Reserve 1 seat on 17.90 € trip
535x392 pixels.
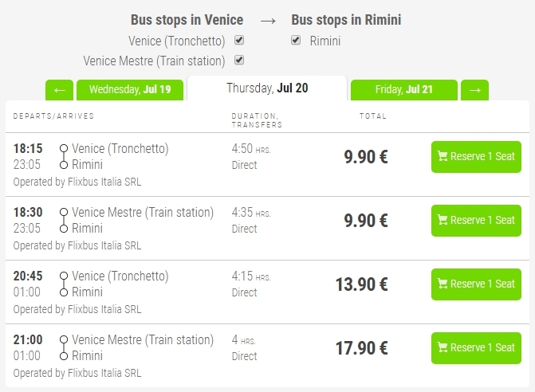click(x=476, y=348)
